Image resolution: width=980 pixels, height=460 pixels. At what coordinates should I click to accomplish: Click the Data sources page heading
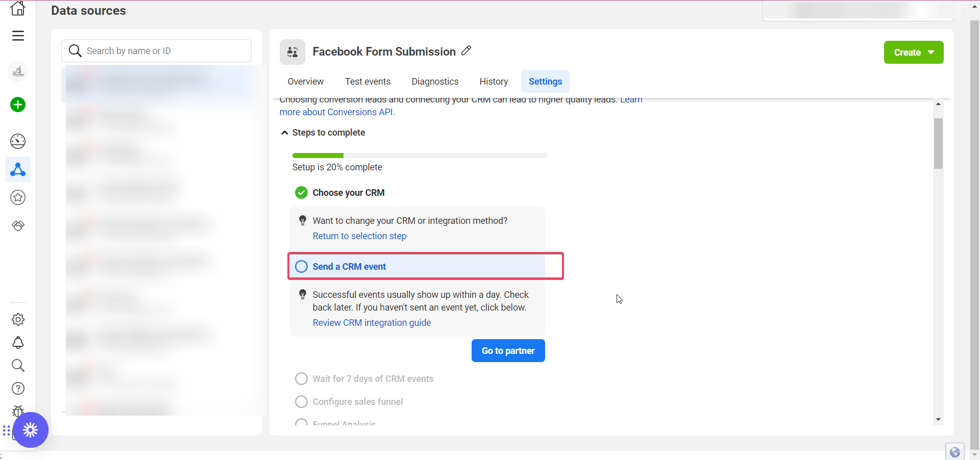pos(88,11)
